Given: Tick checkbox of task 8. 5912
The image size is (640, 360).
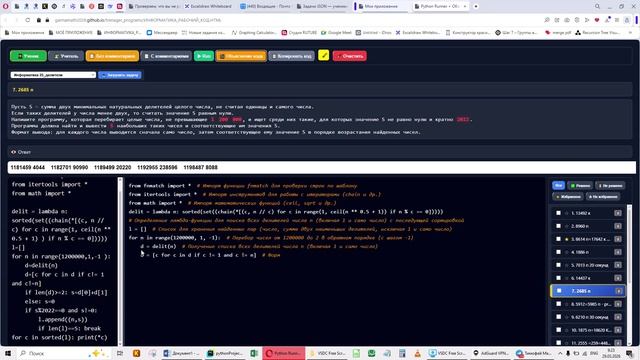Looking at the screenshot, I should (x=558, y=304).
